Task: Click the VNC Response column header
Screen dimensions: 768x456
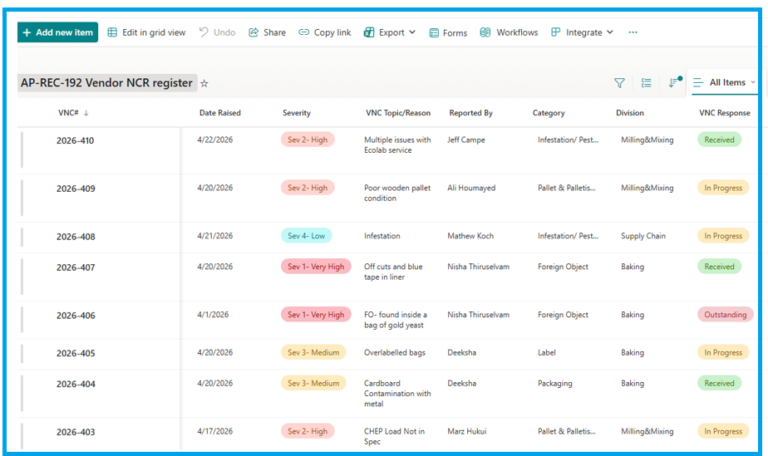Action: (x=724, y=113)
